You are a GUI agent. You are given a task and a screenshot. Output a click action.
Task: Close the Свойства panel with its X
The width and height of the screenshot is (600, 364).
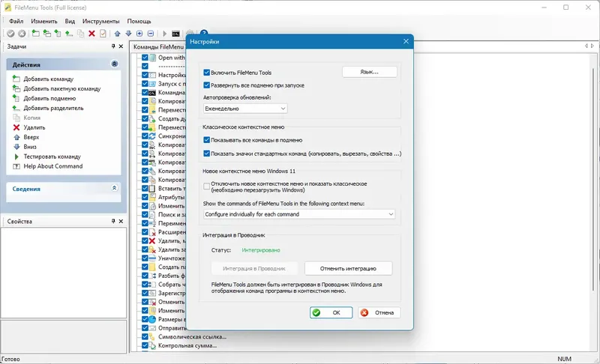pyautogui.click(x=121, y=221)
